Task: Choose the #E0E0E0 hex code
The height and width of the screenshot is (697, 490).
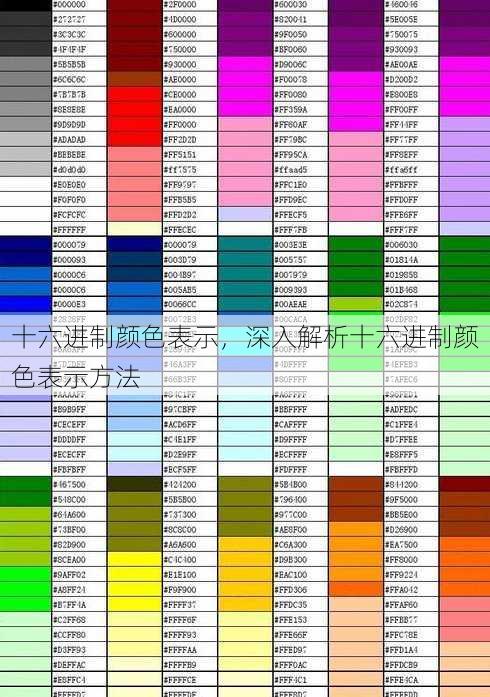Action: [69, 184]
